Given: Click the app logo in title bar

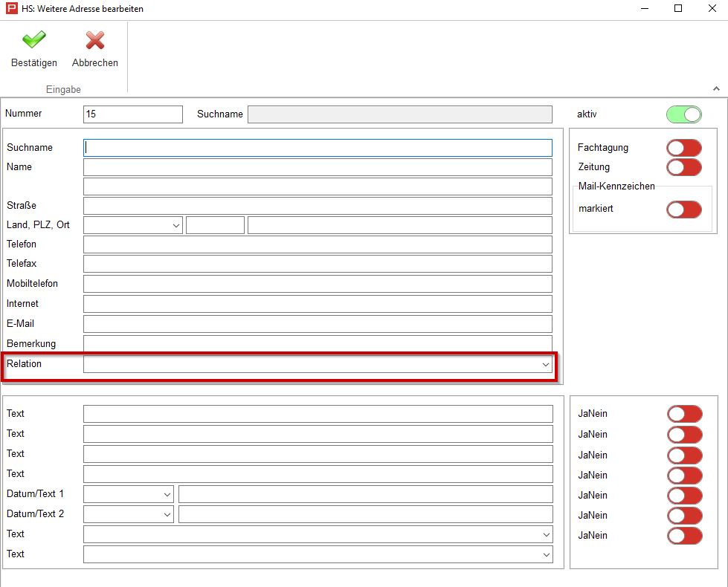Looking at the screenshot, I should click(x=10, y=9).
